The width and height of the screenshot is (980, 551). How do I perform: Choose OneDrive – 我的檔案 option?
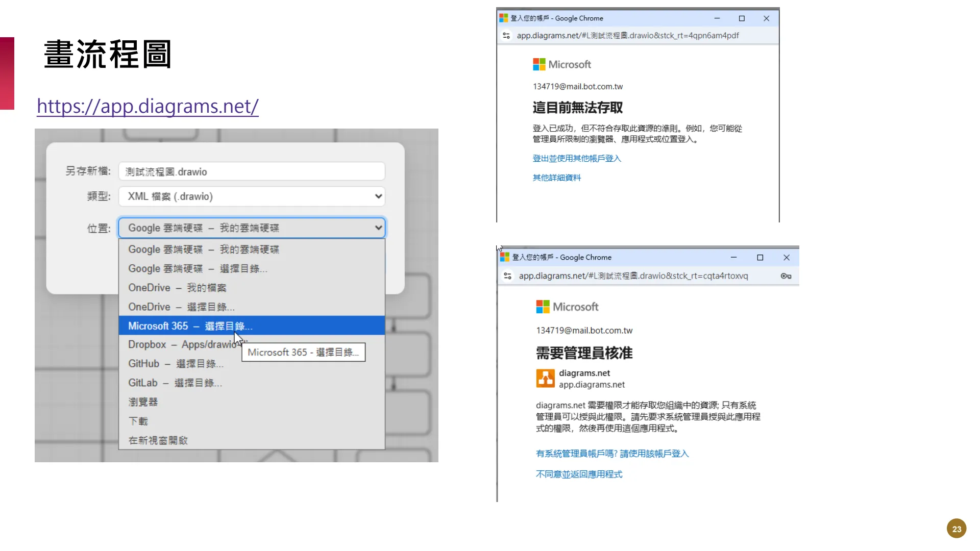click(x=252, y=288)
